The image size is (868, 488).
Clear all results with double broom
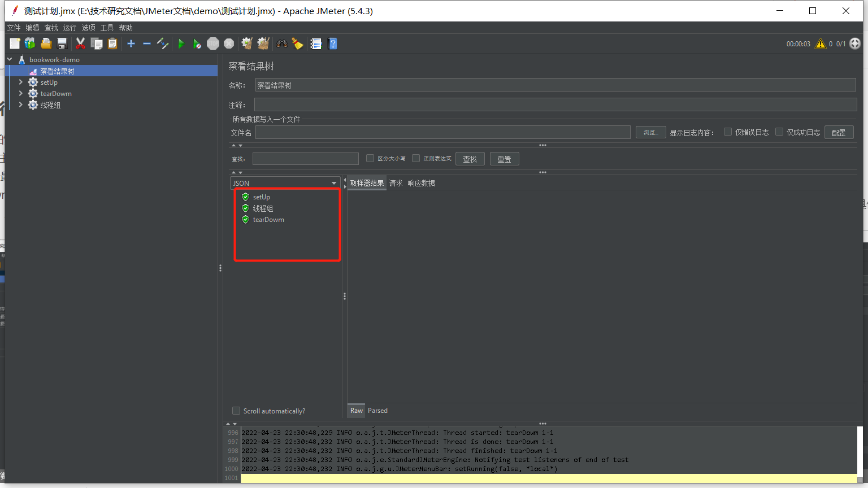[263, 43]
